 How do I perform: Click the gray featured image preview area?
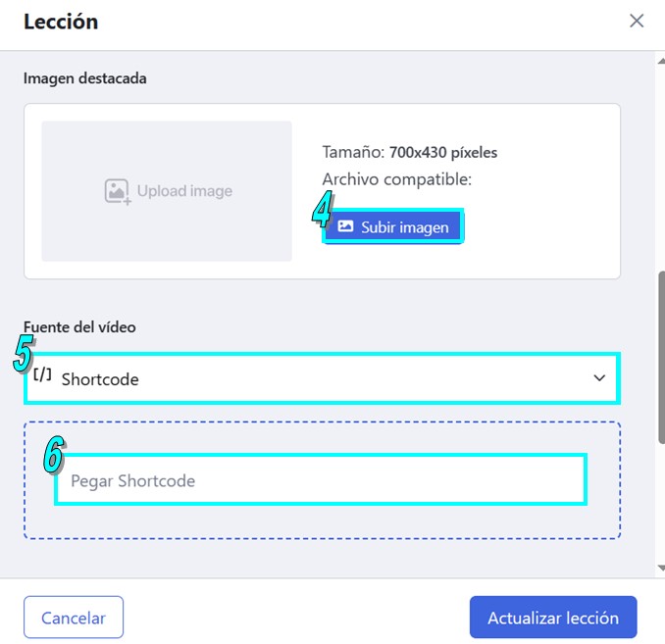(x=167, y=191)
